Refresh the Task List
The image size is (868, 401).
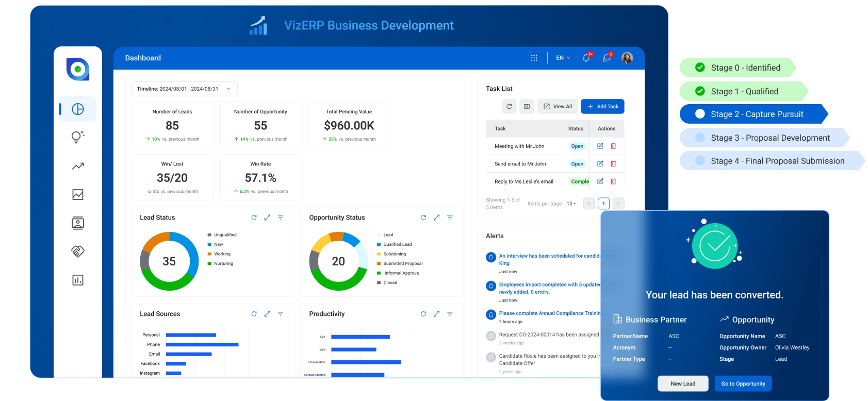tap(509, 106)
